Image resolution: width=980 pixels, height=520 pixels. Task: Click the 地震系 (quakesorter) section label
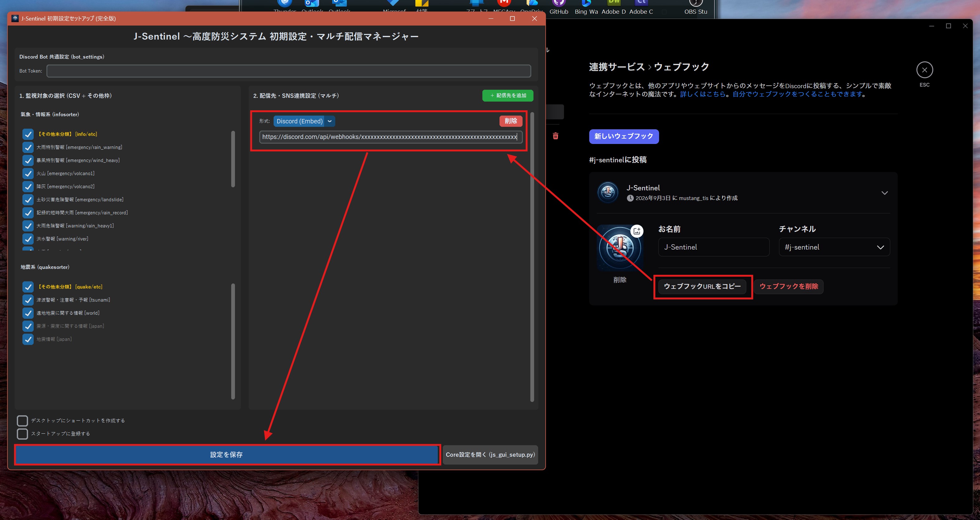click(x=45, y=267)
